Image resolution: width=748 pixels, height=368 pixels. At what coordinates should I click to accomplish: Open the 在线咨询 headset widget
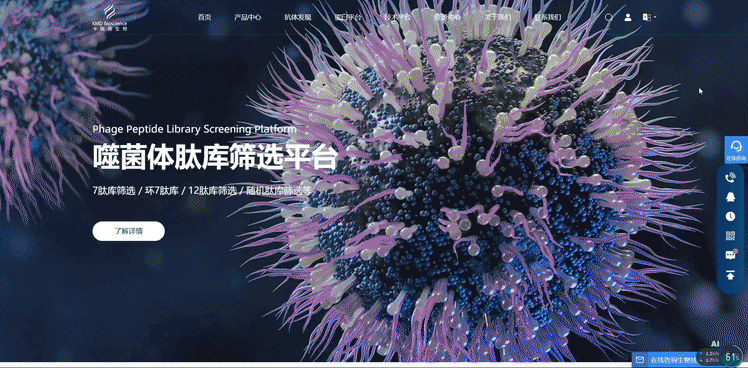point(736,150)
